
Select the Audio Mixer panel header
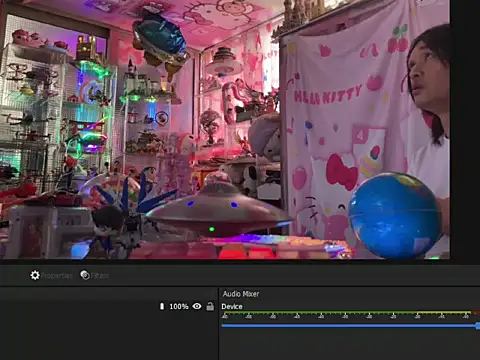pos(241,294)
